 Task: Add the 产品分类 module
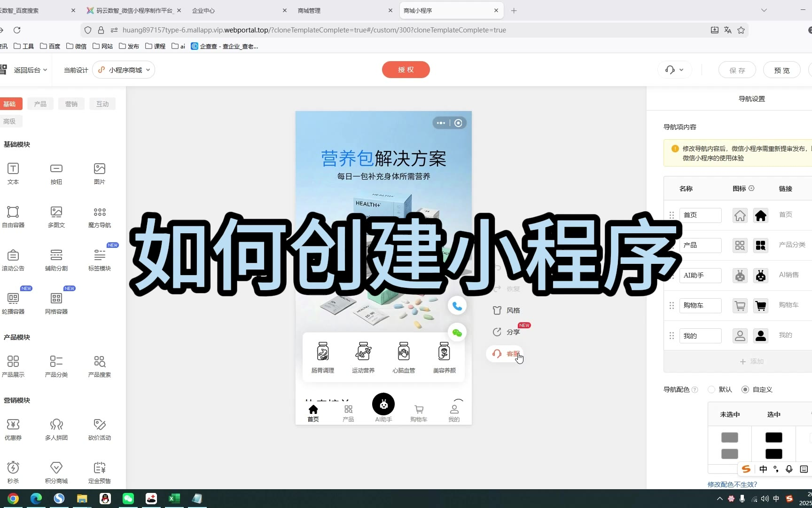[56, 366]
